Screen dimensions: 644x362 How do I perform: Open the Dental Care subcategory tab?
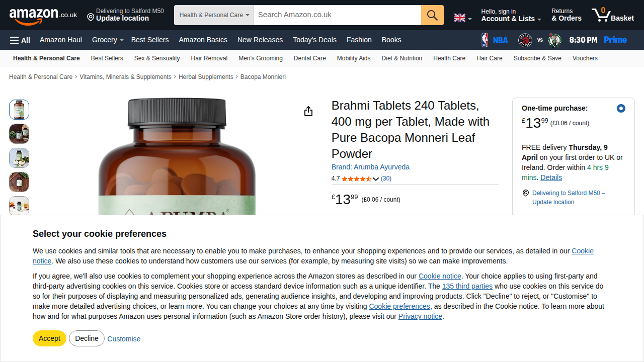[x=310, y=58]
